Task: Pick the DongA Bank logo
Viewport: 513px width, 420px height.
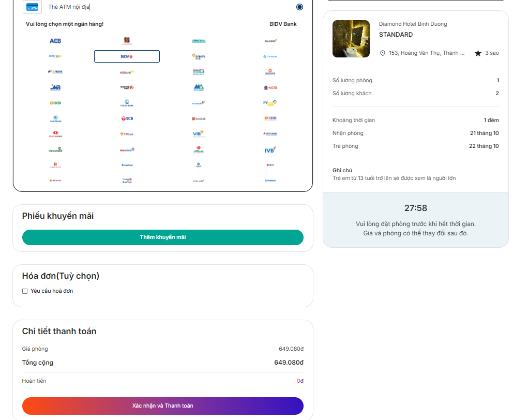Action: [199, 56]
